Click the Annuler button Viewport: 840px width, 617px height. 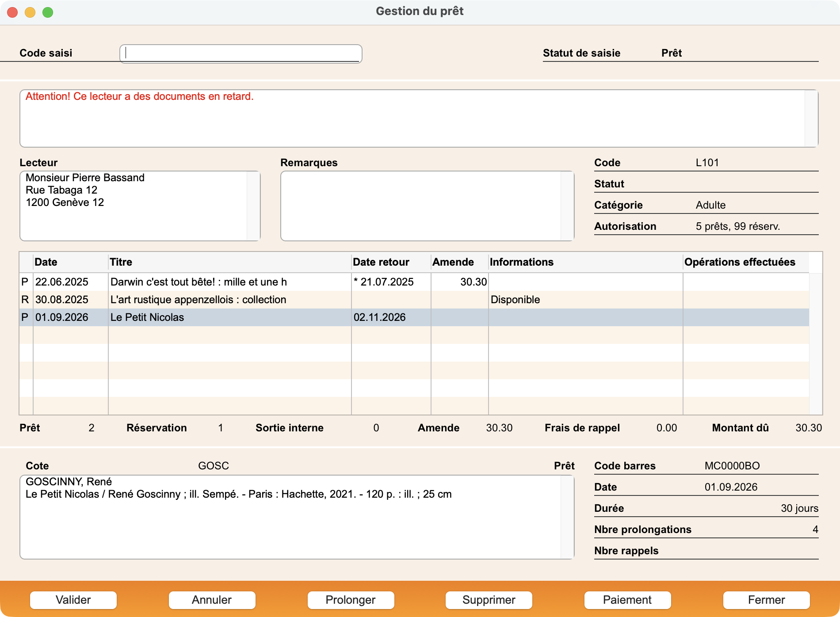[x=212, y=600]
